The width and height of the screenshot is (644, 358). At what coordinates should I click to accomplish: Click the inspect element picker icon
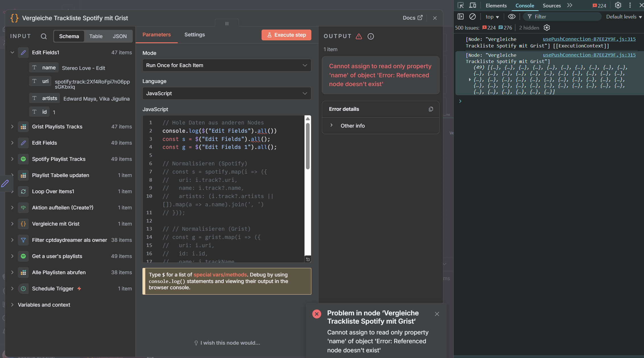pos(461,5)
